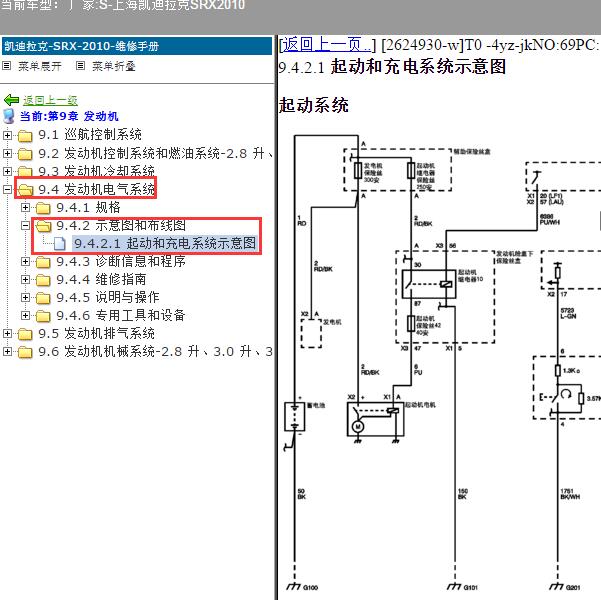The image size is (601, 600).
Task: Click open folder icon for 9.4.2 示意图和布线图
Action: tap(43, 226)
